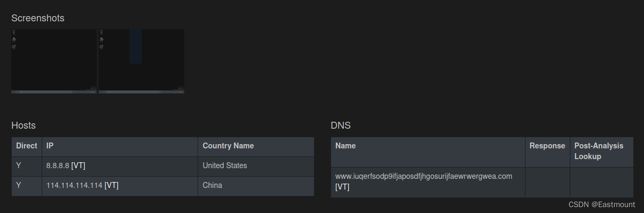Click the VT link beside 8.8.8.8
Screen dimensions: 644x213
[x=78, y=166]
